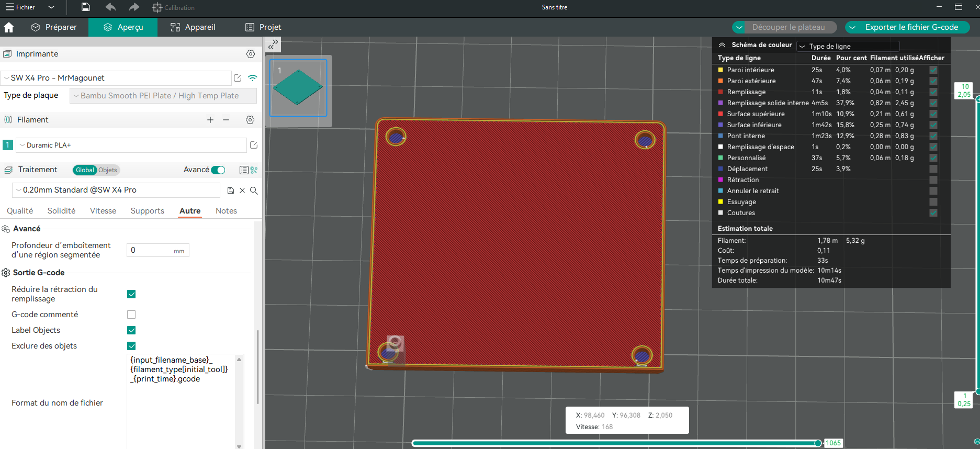This screenshot has width=980, height=449.
Task: Open the Solidité settings tab
Action: coord(61,211)
